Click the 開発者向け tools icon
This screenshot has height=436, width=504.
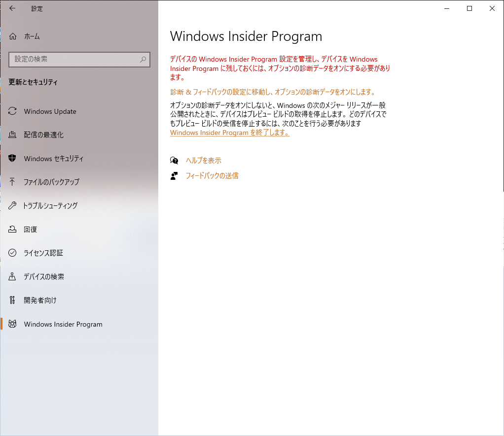(x=12, y=300)
